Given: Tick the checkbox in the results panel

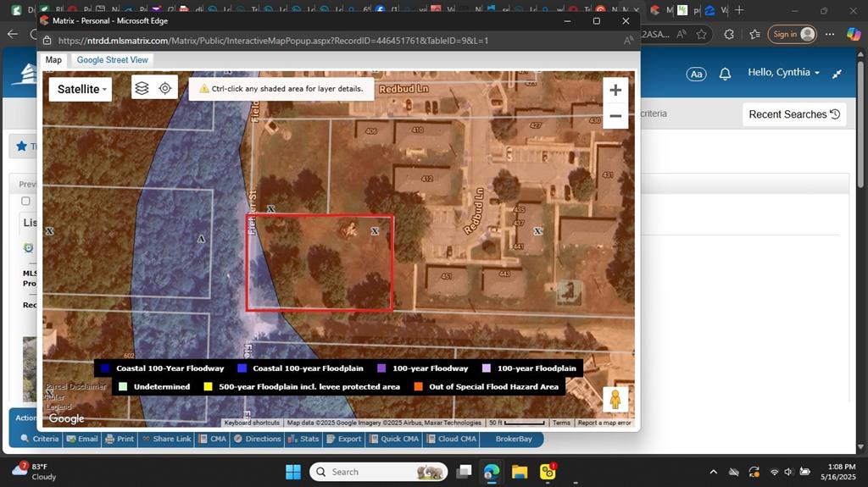Looking at the screenshot, I should point(25,201).
